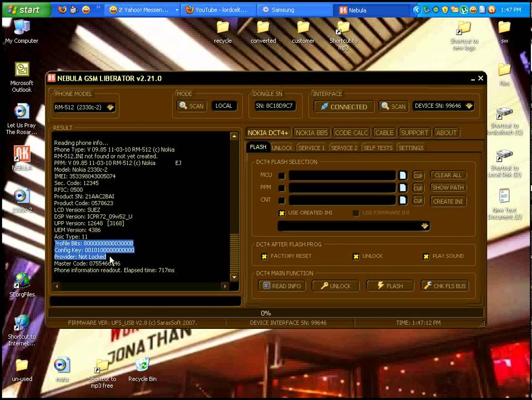Open NEBULA desktop shortcut

point(22,158)
